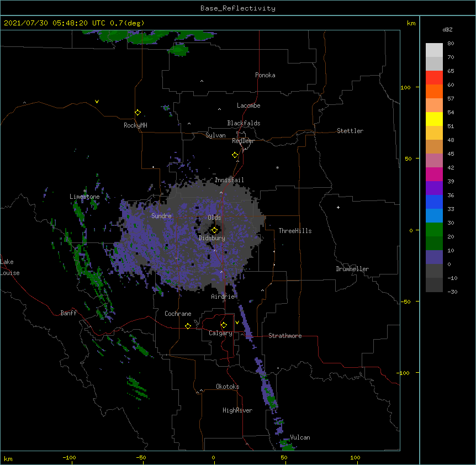The height and width of the screenshot is (465, 476).
Task: Click the Blackfalds city label
Action: (x=244, y=123)
